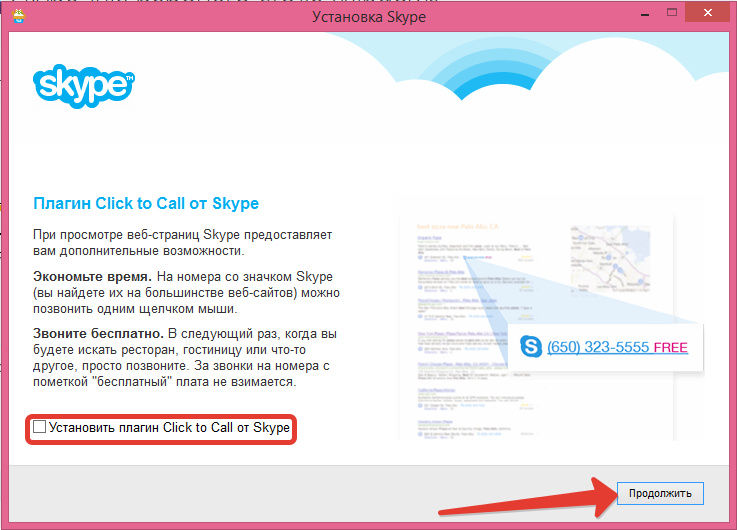Click the bold text Звоните бесплатно.
The width and height of the screenshot is (737, 530).
98,334
